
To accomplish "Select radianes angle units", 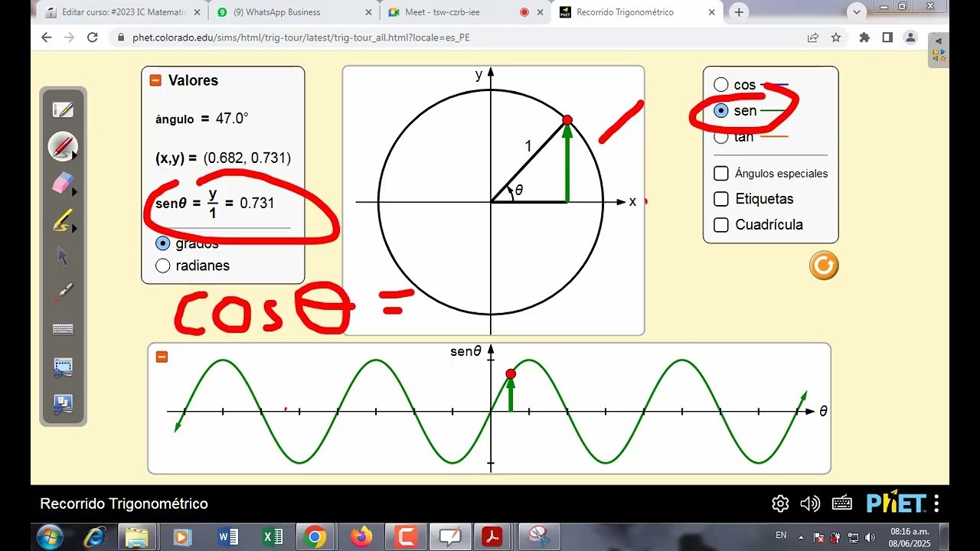I will (x=162, y=266).
